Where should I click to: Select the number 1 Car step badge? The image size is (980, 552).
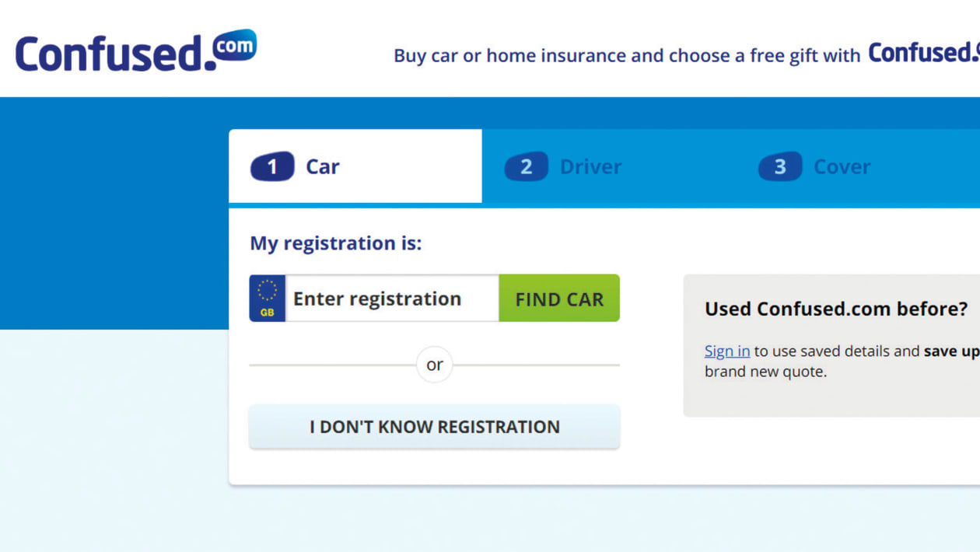[271, 166]
